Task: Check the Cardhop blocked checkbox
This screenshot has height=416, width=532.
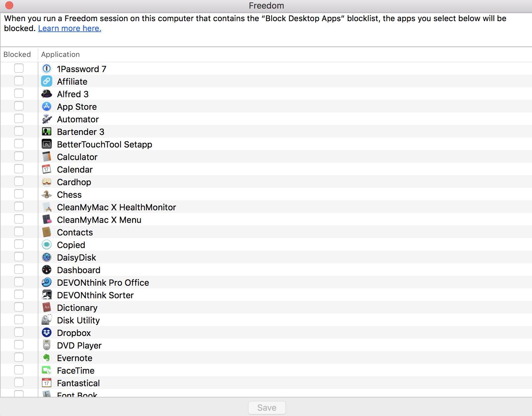Action: point(19,181)
